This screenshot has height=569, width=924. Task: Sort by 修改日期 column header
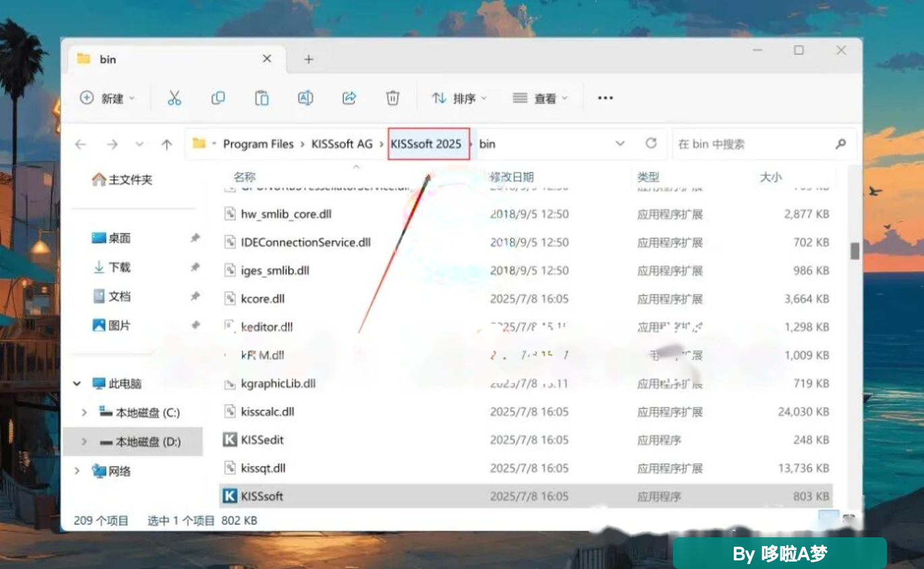512,177
